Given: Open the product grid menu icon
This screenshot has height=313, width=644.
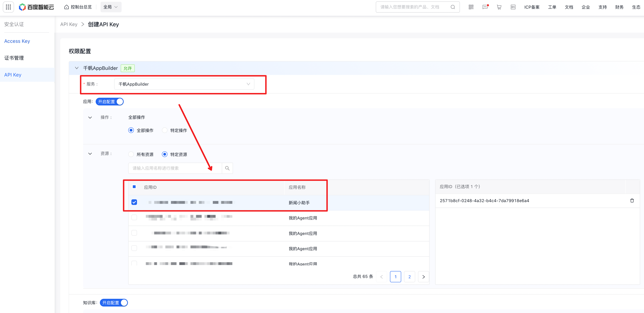Looking at the screenshot, I should 8,7.
